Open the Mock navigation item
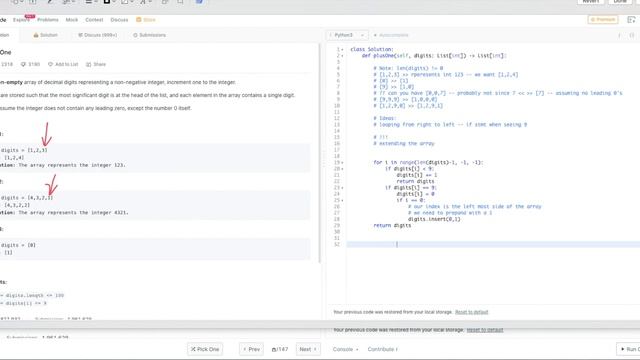The width and height of the screenshot is (640, 360). coord(72,20)
